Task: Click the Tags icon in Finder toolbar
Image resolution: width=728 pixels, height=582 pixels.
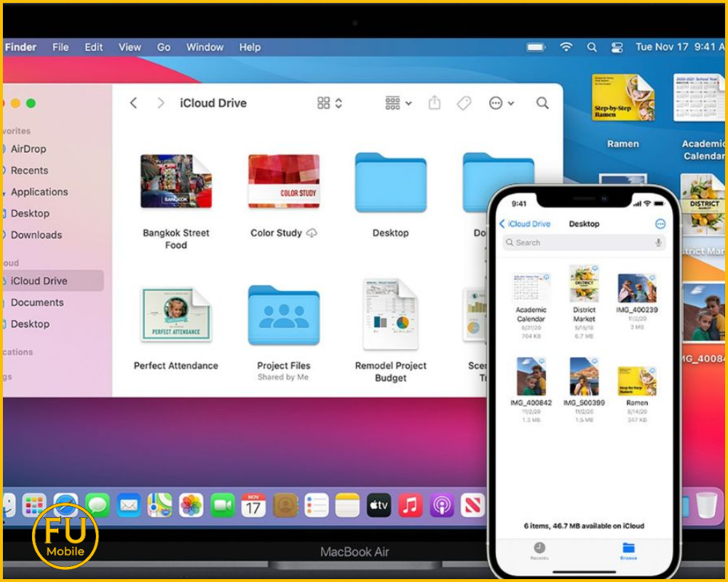Action: click(x=464, y=103)
